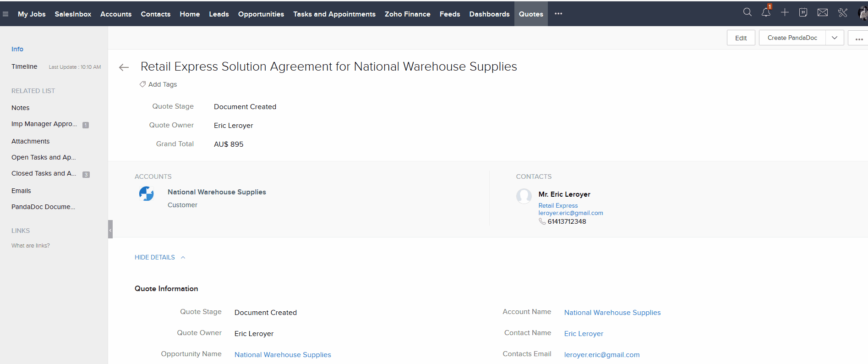This screenshot has height=364, width=868.
Task: Open the hamburger menu icon
Action: pos(5,14)
